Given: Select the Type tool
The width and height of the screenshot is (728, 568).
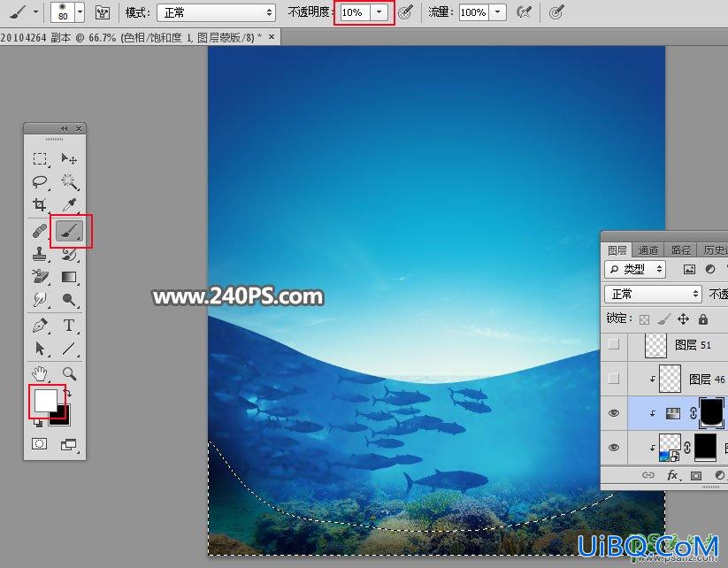Looking at the screenshot, I should tap(69, 325).
